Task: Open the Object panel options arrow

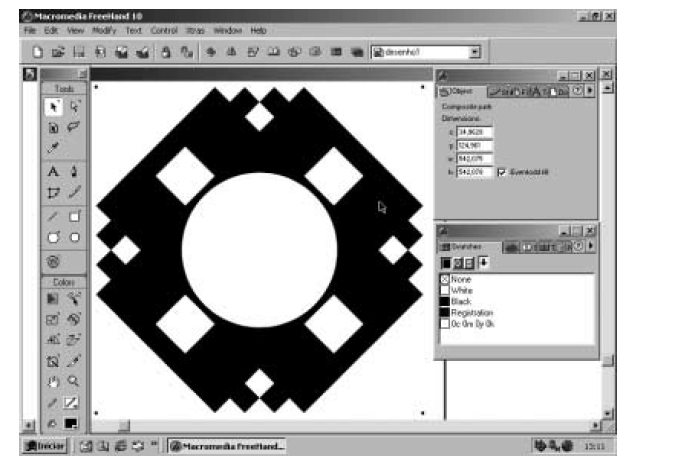Action: pyautogui.click(x=591, y=91)
